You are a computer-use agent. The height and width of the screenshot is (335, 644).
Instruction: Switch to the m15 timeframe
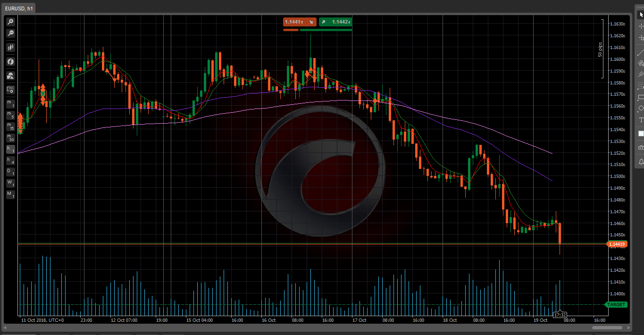point(10,126)
